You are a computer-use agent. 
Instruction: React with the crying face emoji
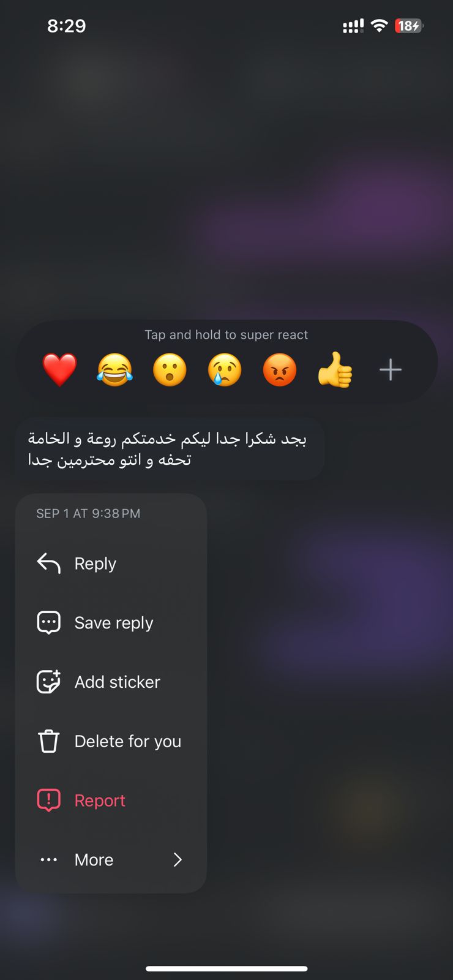225,370
